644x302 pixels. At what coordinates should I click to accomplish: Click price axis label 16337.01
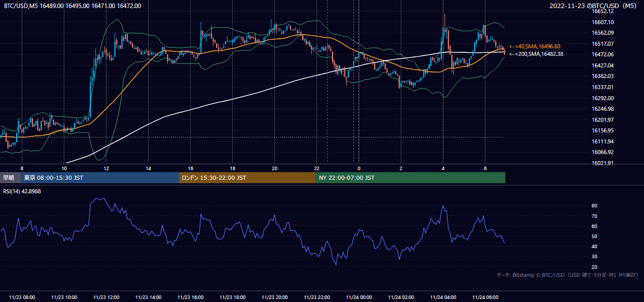coord(602,87)
